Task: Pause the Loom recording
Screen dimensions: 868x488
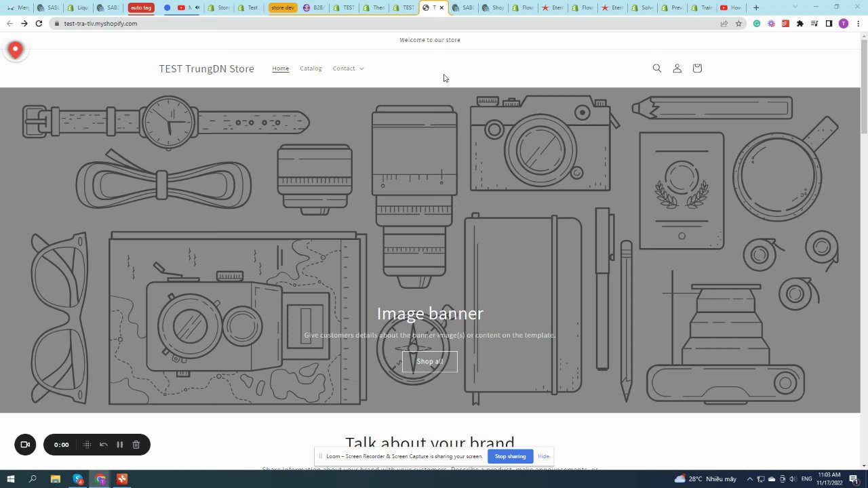Action: coord(119,445)
